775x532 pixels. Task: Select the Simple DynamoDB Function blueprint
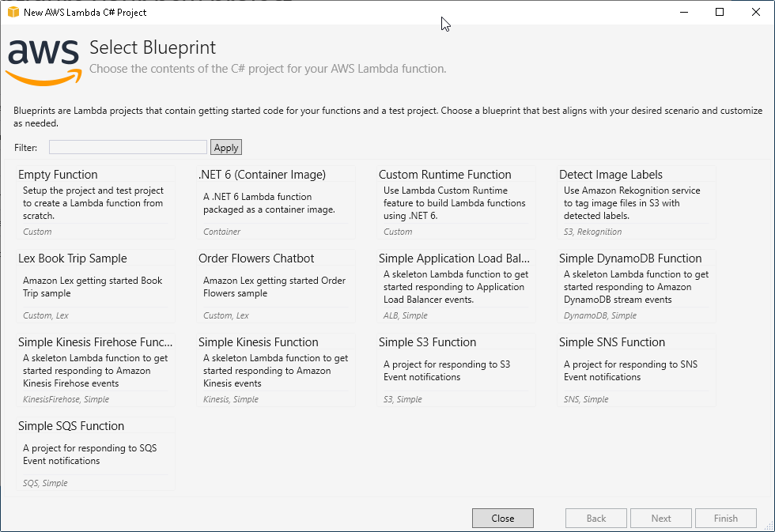[x=637, y=286]
